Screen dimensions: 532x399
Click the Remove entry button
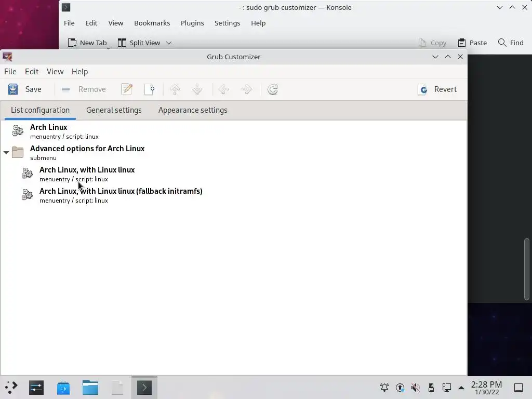84,89
